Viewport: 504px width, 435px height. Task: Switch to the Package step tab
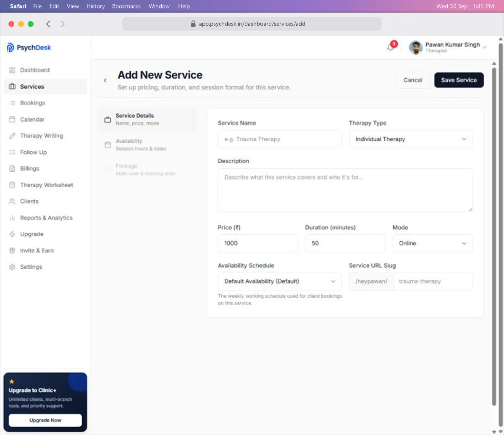point(147,170)
